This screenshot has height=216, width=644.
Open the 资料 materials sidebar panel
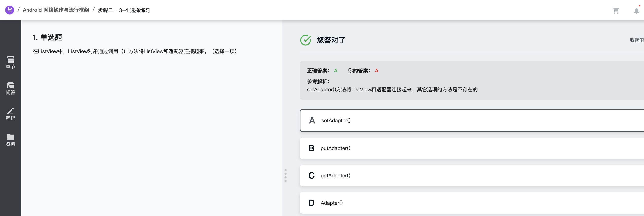click(10, 140)
